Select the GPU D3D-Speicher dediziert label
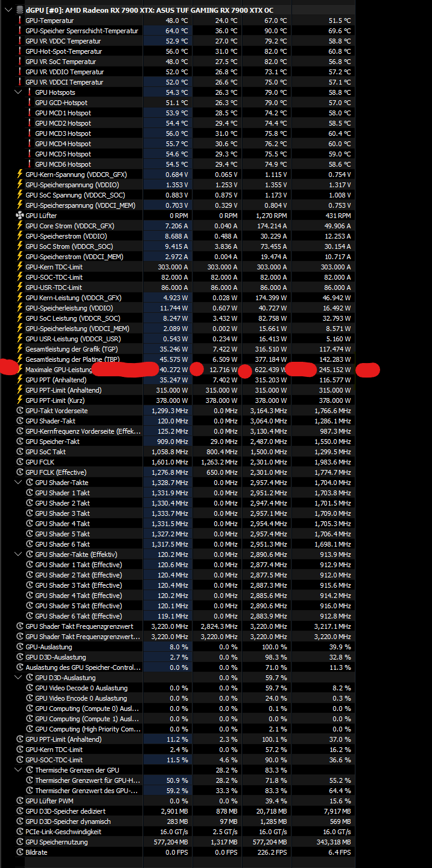 [x=65, y=811]
